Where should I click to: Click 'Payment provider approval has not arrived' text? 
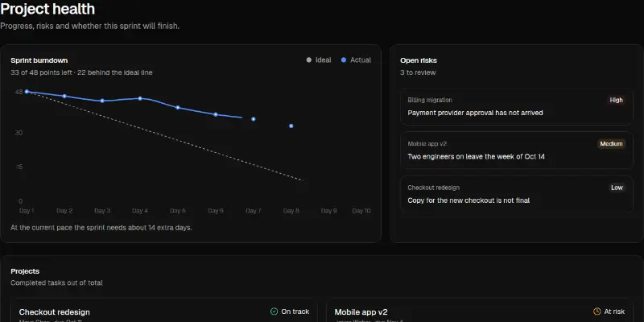[x=475, y=113]
